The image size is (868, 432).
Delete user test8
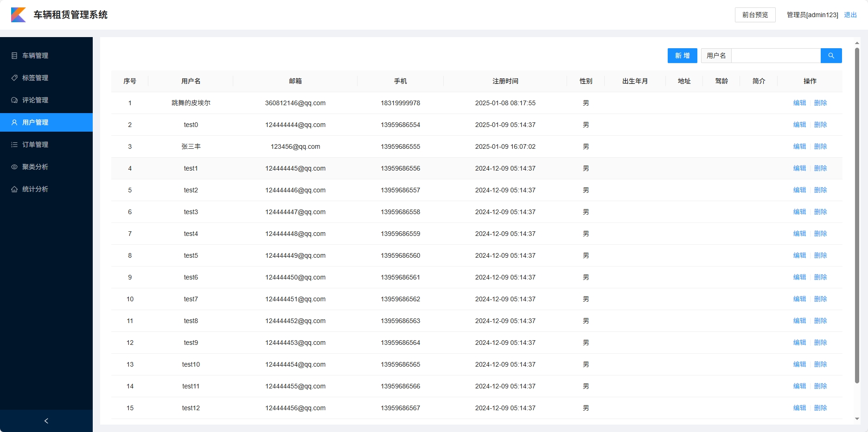coord(820,321)
